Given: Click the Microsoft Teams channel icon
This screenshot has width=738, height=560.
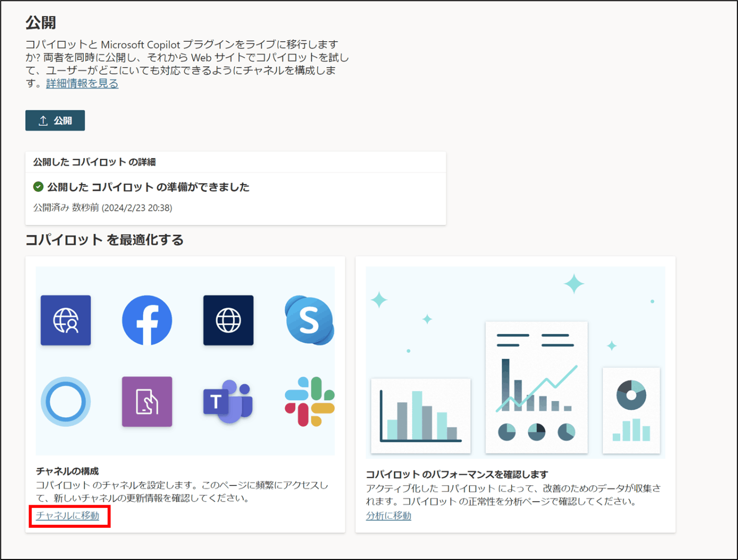Looking at the screenshot, I should coord(228,401).
